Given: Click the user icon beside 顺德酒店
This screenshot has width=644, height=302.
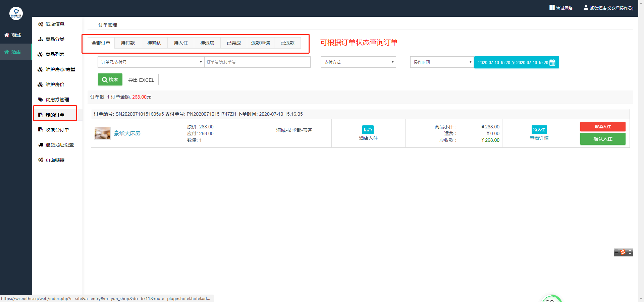Looking at the screenshot, I should 586,7.
